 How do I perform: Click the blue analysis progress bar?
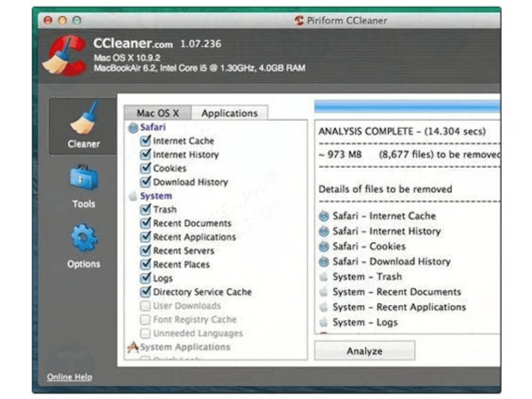407,107
